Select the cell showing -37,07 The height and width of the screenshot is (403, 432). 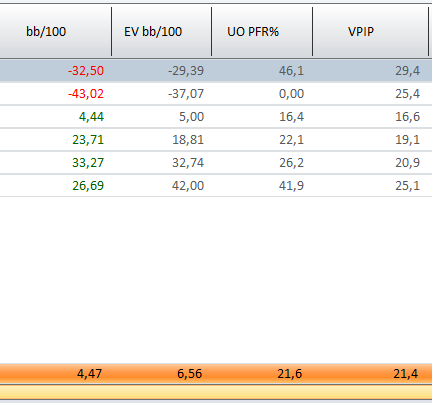point(186,94)
